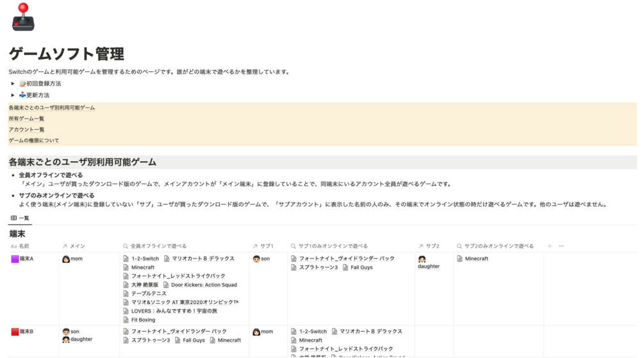Open the 大神 絶景版 page in the 端末A row
644x358 pixels.
pyautogui.click(x=140, y=285)
